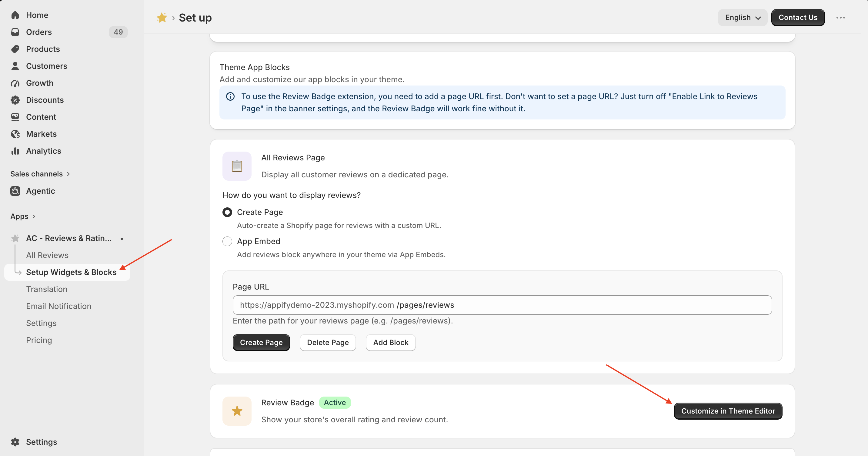Image resolution: width=868 pixels, height=456 pixels.
Task: Go to Email Notification page
Action: point(58,306)
